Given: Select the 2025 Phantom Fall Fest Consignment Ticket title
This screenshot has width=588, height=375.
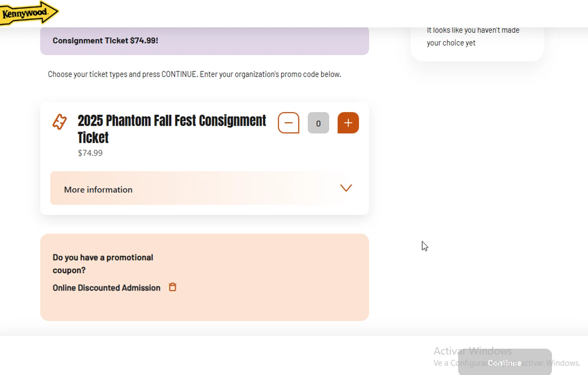Looking at the screenshot, I should [x=172, y=129].
